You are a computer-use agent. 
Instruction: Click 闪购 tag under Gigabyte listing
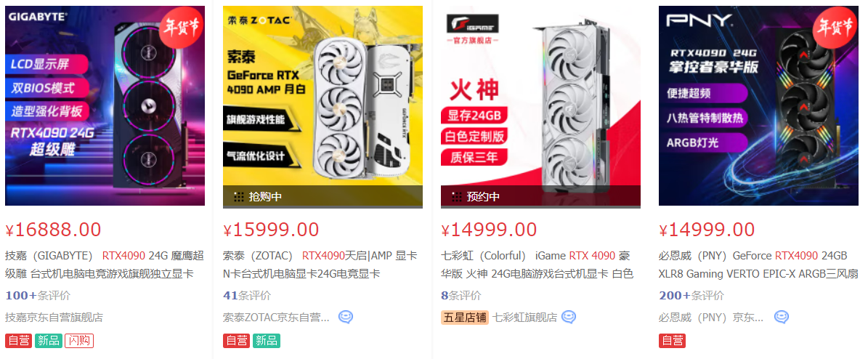click(x=79, y=341)
